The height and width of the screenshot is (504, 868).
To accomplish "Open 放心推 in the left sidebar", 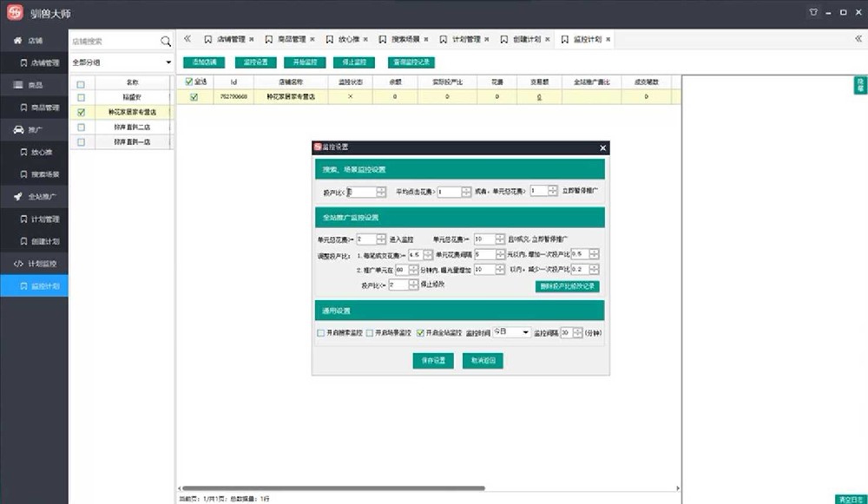I will point(36,152).
